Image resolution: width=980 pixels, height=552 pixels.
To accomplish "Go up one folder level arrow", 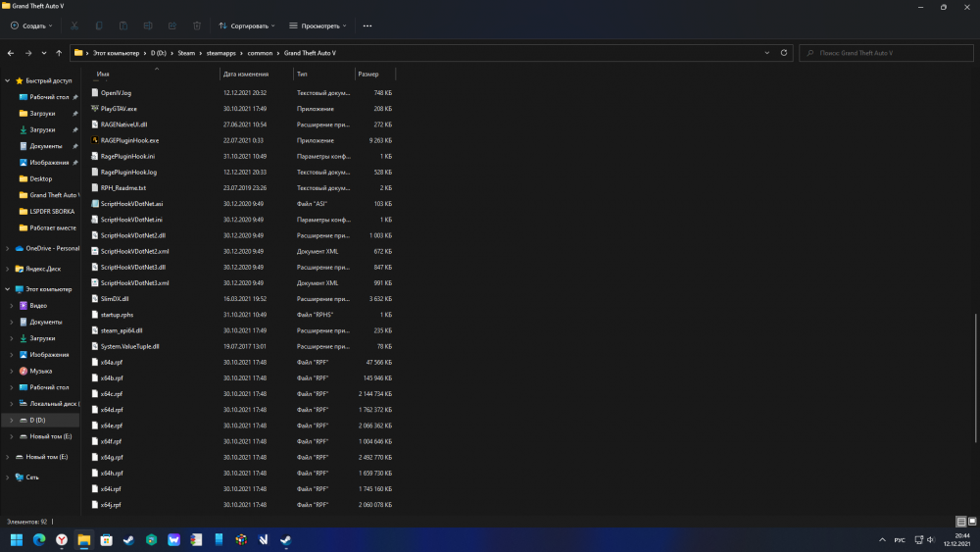I will click(59, 53).
